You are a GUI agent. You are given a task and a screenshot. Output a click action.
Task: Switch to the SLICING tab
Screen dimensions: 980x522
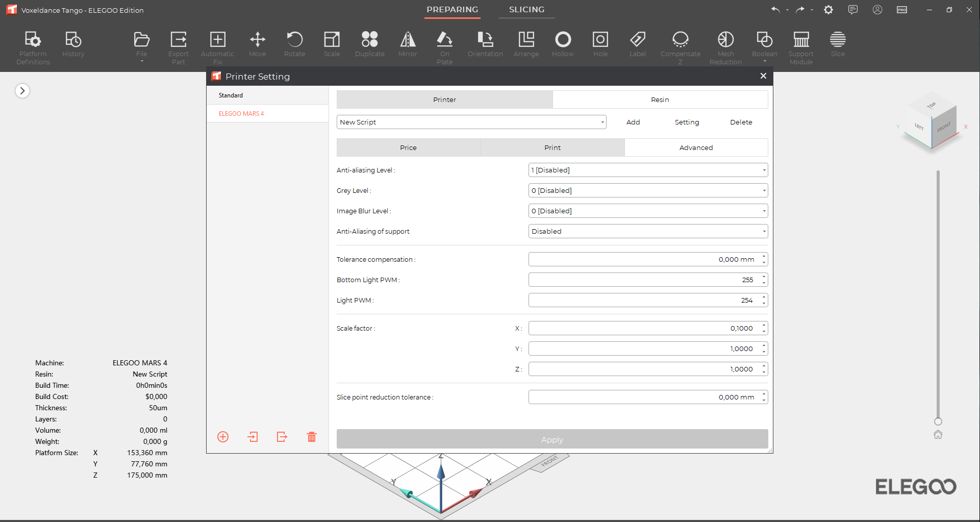coord(526,10)
